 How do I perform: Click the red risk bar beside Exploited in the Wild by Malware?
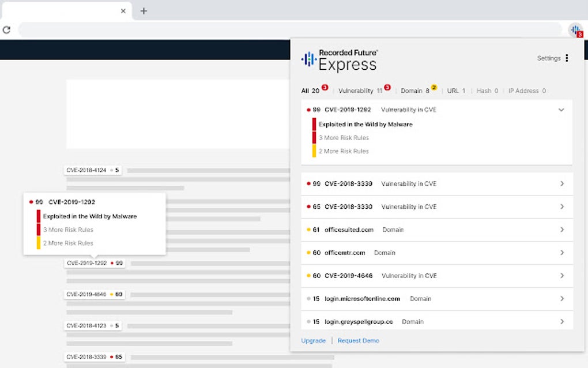(x=314, y=123)
